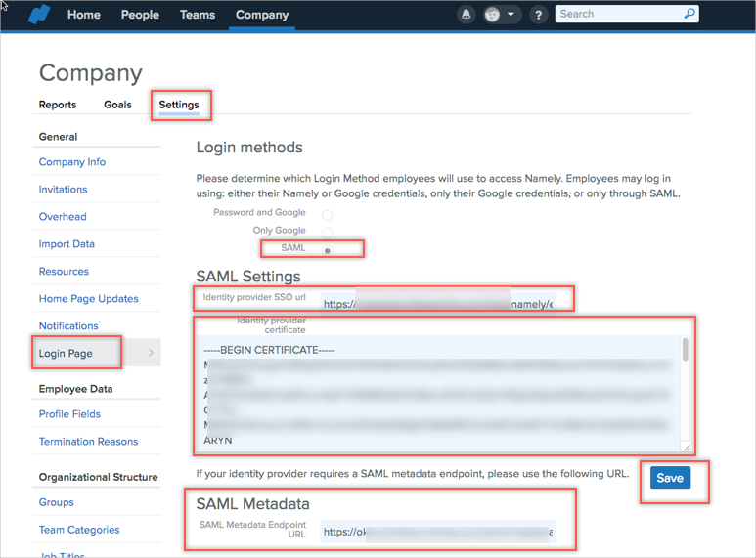Open the help question mark icon
756x558 pixels.
[538, 15]
